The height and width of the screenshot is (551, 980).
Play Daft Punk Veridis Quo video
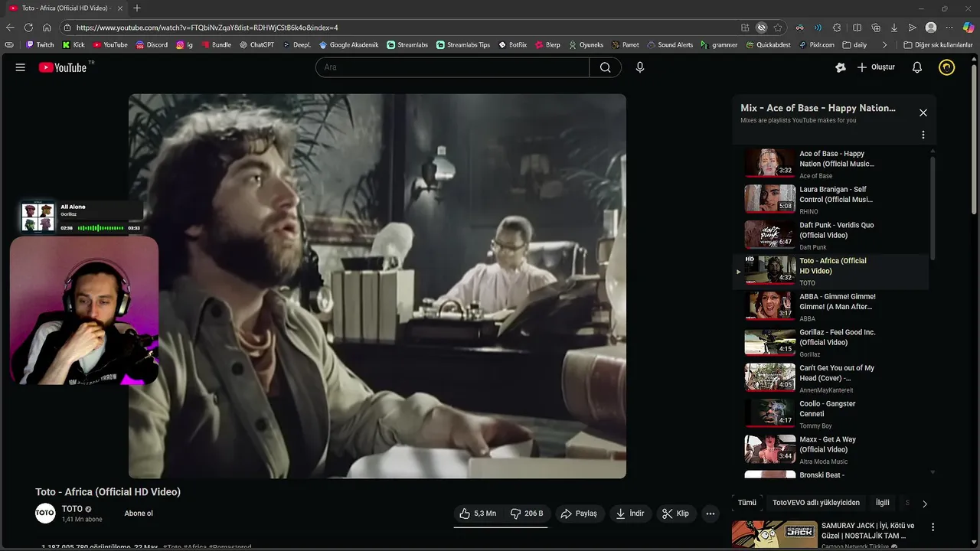[830, 236]
